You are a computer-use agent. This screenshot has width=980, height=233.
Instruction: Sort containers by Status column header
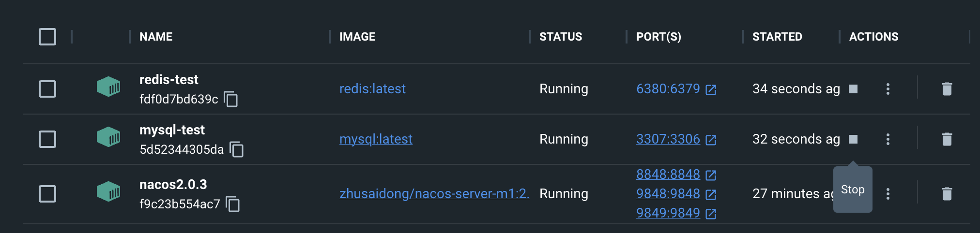pyautogui.click(x=561, y=37)
